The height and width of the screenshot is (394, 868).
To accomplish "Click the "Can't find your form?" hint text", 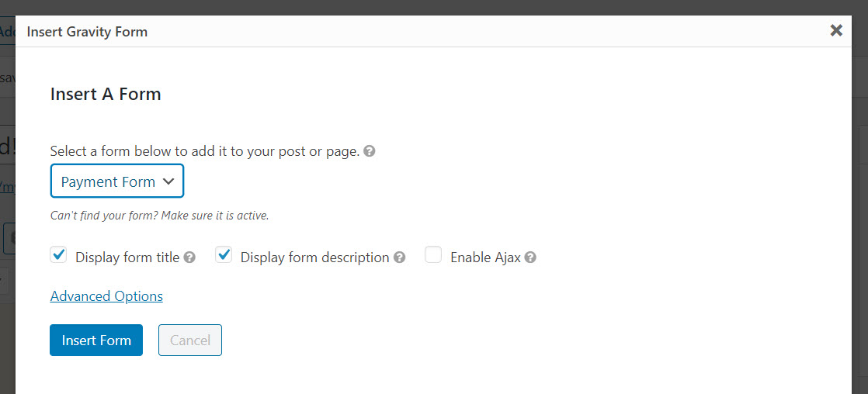I will (159, 216).
